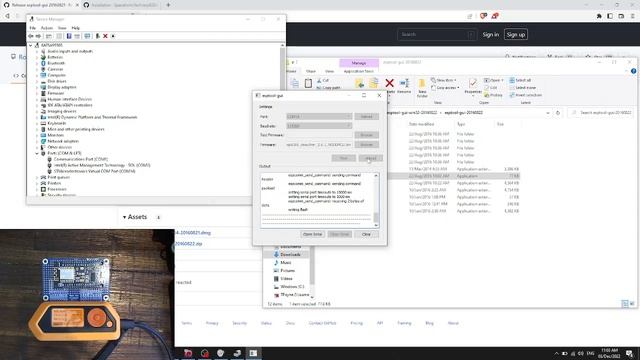Click the Clear button in esptool-gui
640x360 pixels.
point(366,234)
